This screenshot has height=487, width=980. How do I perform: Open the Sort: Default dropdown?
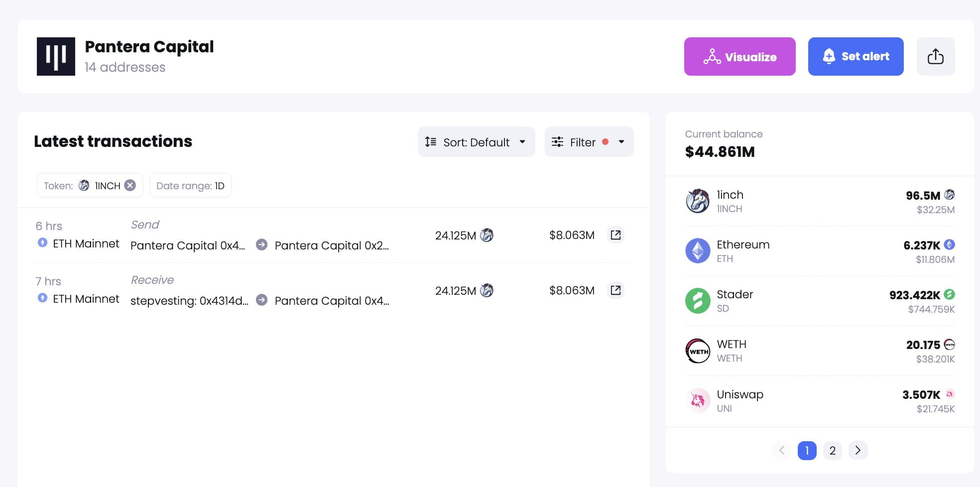(x=476, y=142)
